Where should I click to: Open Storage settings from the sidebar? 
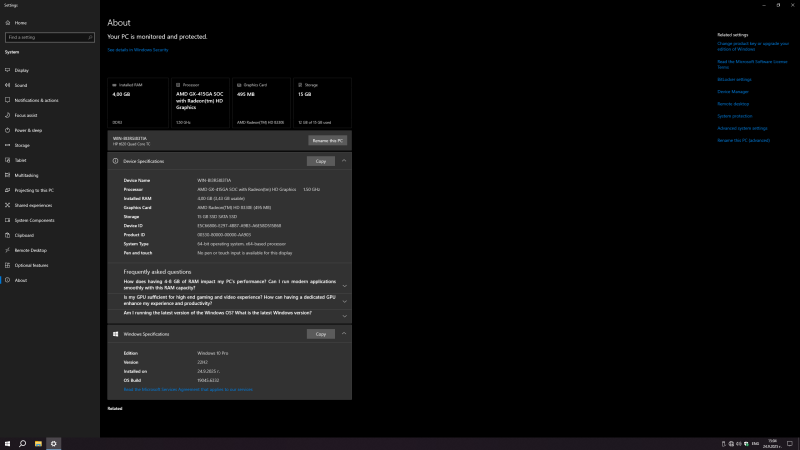click(22, 145)
